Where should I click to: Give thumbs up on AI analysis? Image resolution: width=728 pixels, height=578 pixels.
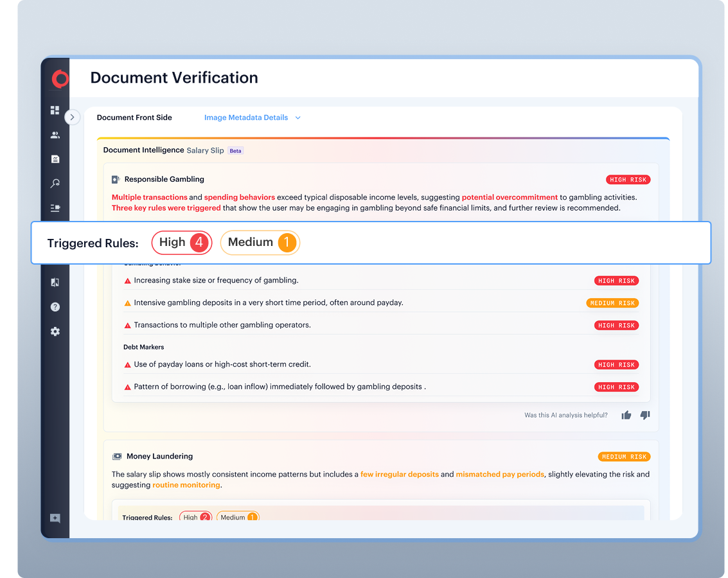pyautogui.click(x=626, y=416)
